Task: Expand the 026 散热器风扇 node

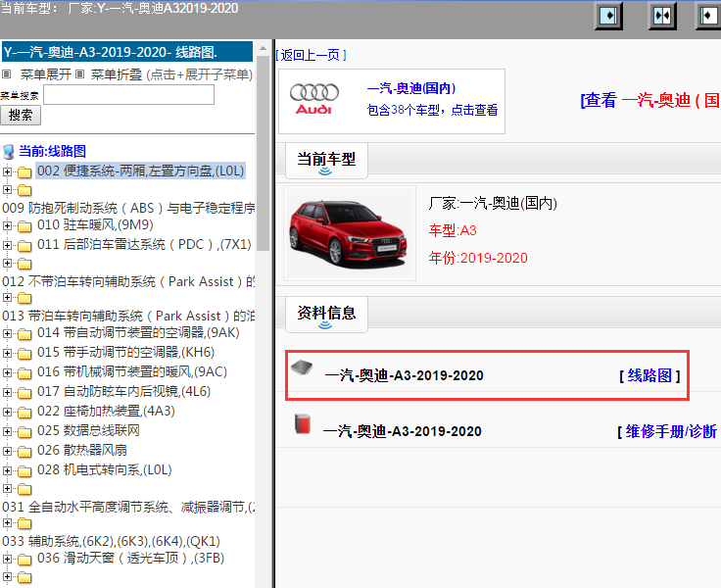Action: click(7, 451)
